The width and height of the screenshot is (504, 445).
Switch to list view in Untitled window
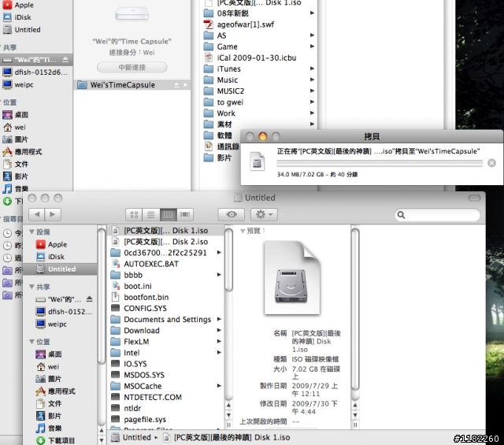(x=150, y=214)
